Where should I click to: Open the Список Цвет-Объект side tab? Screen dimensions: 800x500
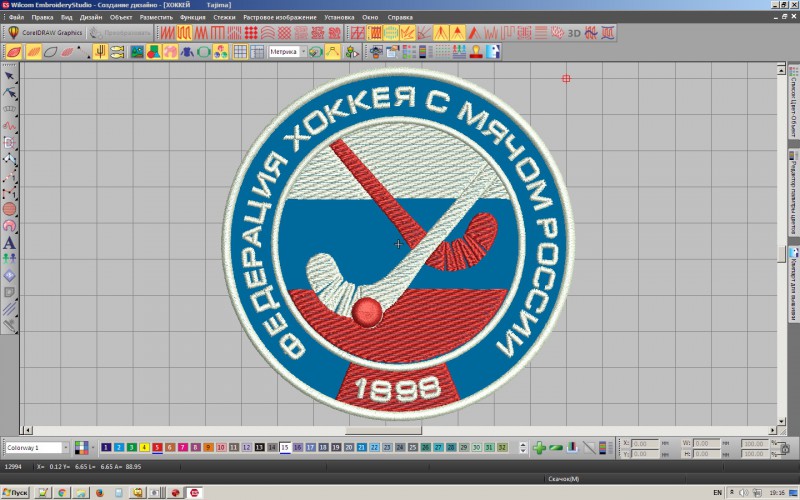pos(793,102)
